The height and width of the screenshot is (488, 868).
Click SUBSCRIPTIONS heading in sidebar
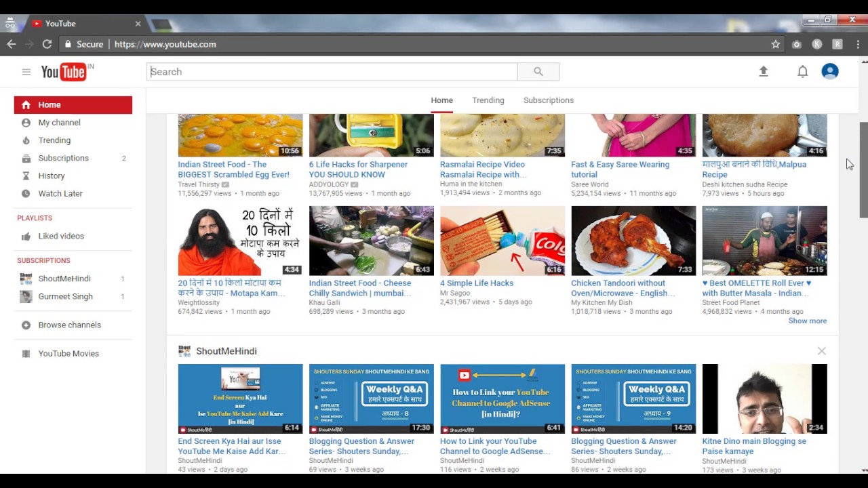43,260
